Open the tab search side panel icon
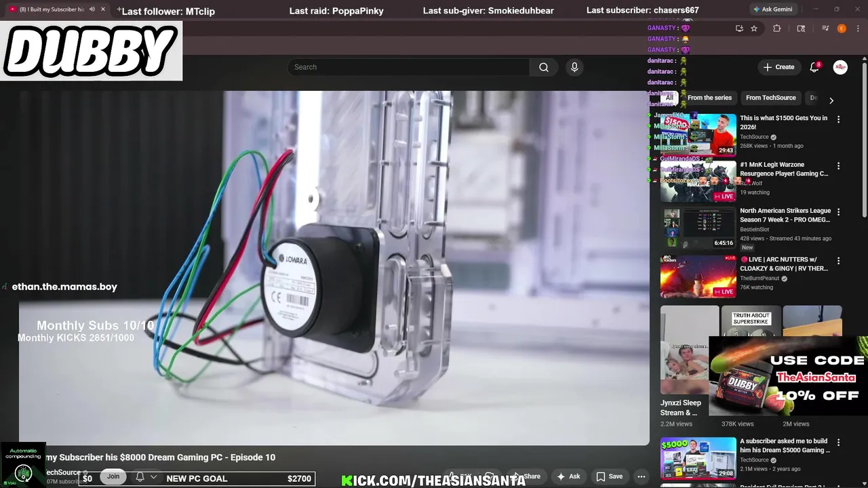The image size is (868, 488). pos(801,28)
